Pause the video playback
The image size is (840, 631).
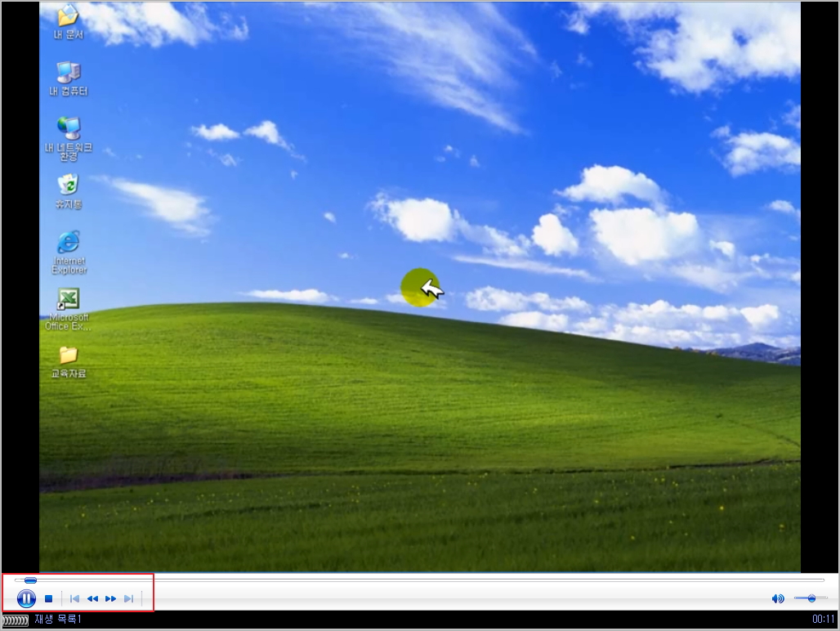click(25, 598)
